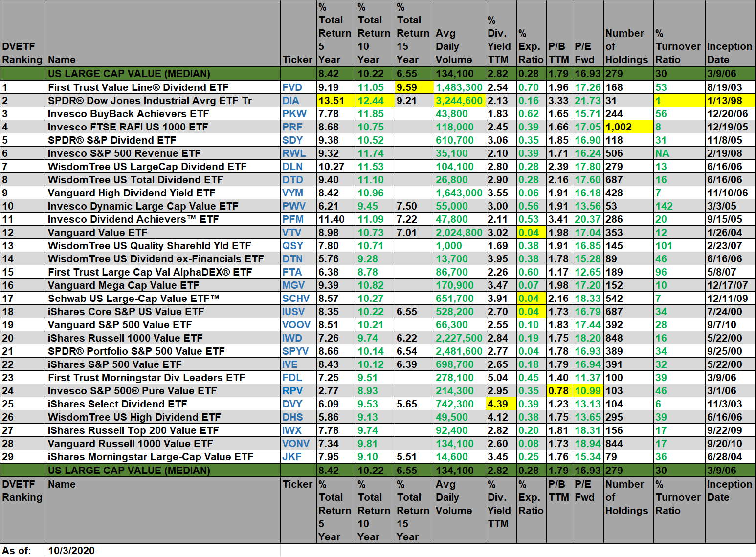
Task: Click highlighted 1/13/98 inception date cell
Action: point(730,101)
